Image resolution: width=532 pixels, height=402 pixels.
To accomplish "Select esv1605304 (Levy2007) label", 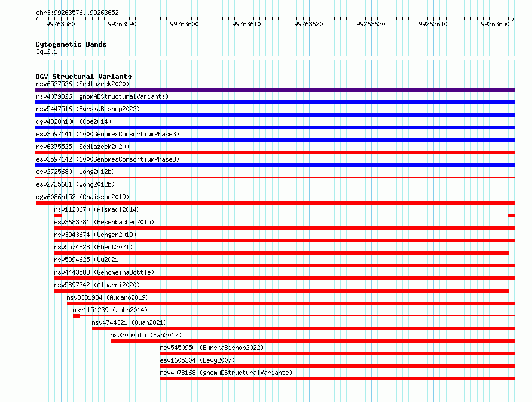I will click(197, 360).
